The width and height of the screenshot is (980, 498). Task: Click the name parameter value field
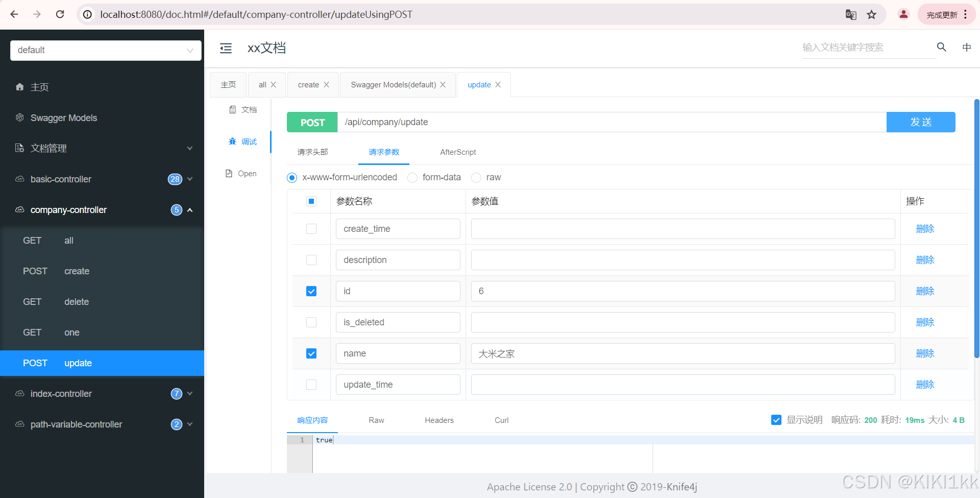click(x=683, y=353)
